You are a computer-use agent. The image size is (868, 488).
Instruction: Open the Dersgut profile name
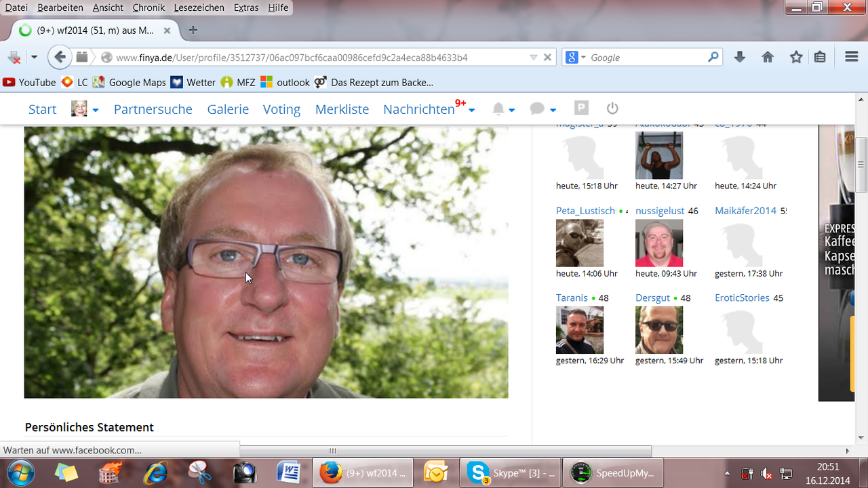pos(652,298)
